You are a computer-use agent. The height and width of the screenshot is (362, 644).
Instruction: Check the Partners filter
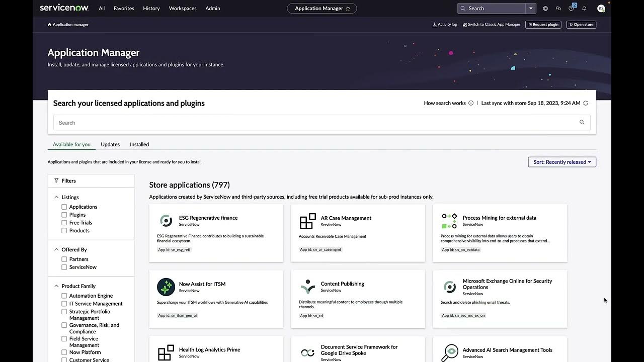(64, 259)
